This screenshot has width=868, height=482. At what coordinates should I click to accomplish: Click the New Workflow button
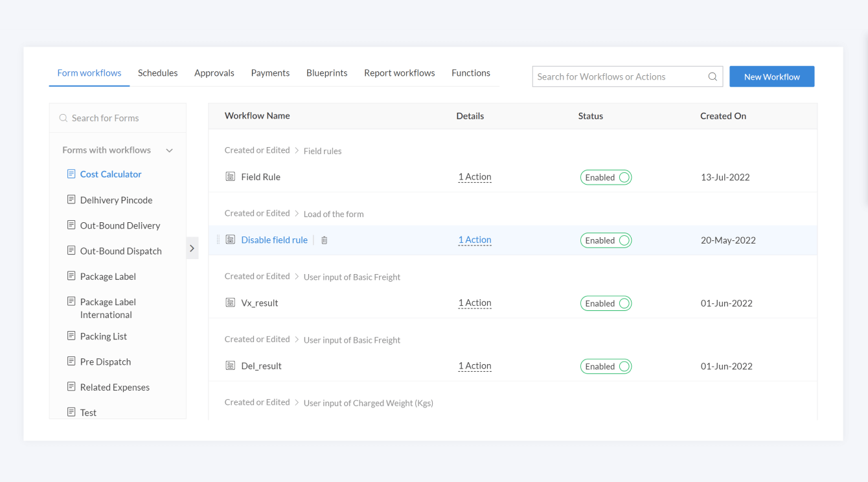[x=771, y=76]
